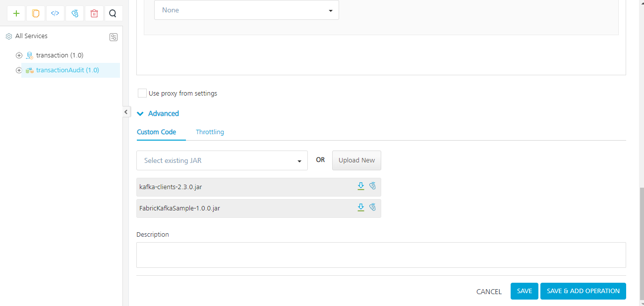Click the green plus icon to add new
This screenshot has height=306, width=644.
16,13
